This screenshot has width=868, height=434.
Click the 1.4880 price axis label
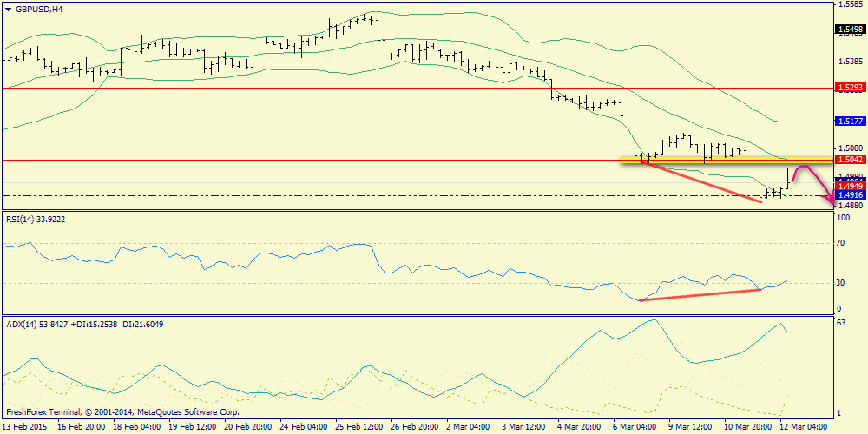pyautogui.click(x=852, y=205)
